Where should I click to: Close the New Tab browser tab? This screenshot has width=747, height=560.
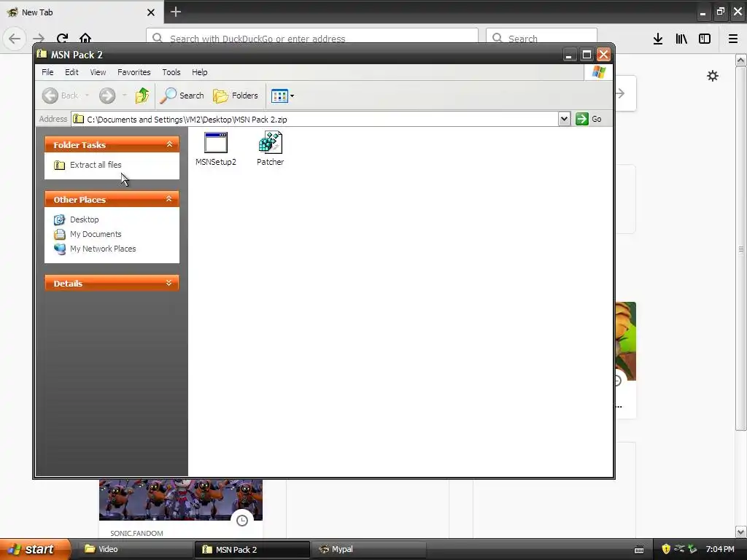pos(151,12)
